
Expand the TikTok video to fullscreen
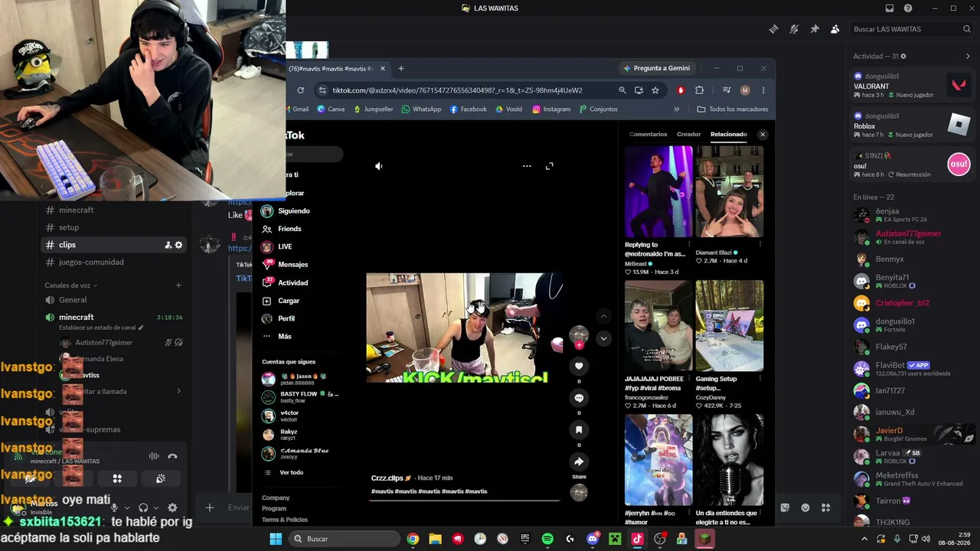tap(549, 166)
